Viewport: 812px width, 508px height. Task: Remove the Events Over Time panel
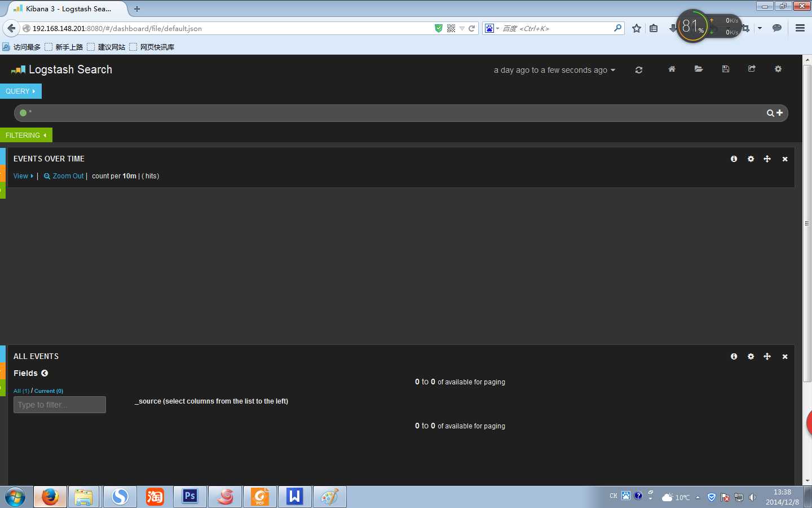785,159
